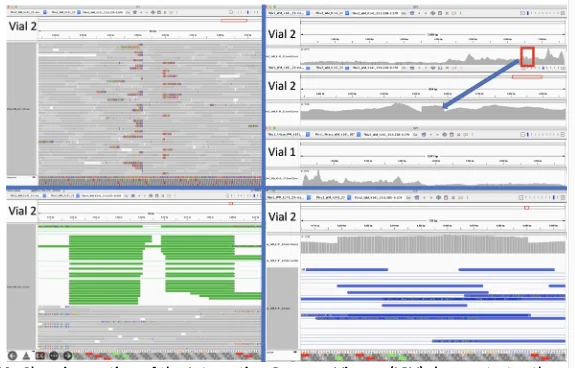Select topmost blue read in bottom-right alignment track
The width and height of the screenshot is (575, 368).
click(347, 270)
